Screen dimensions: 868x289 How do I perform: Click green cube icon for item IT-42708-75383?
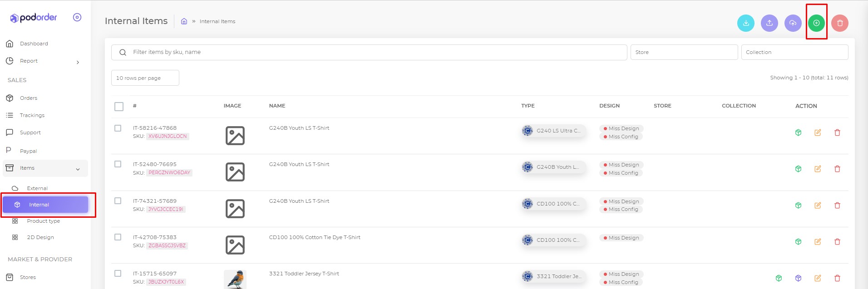pyautogui.click(x=798, y=242)
